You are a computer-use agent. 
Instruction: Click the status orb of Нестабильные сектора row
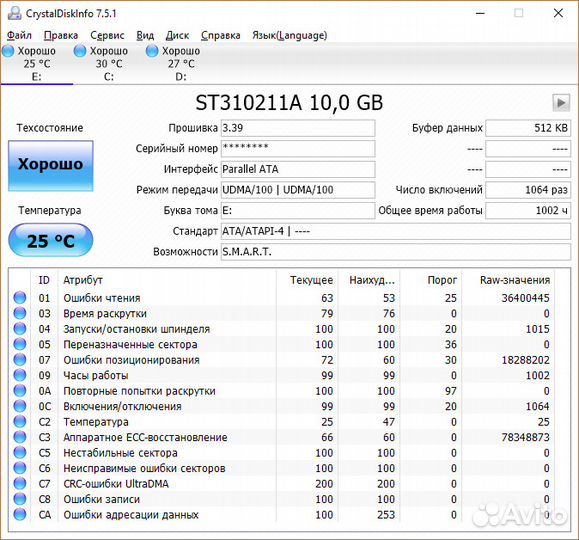tap(20, 453)
